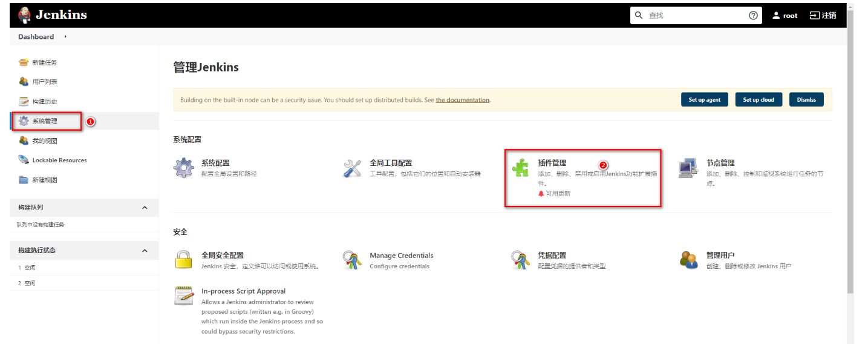Viewport: 868px width, 344px height.
Task: Open the 凭据配置 link
Action: [x=552, y=255]
